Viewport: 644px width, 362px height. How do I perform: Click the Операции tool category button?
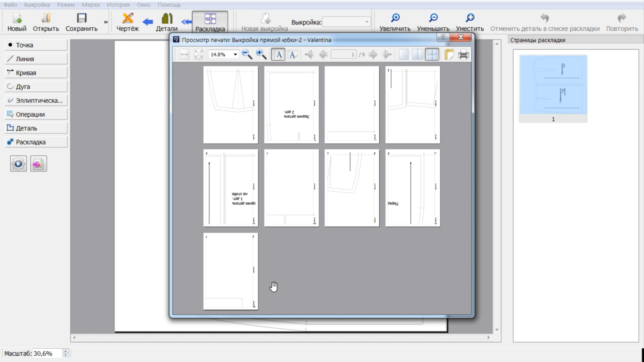click(x=36, y=114)
